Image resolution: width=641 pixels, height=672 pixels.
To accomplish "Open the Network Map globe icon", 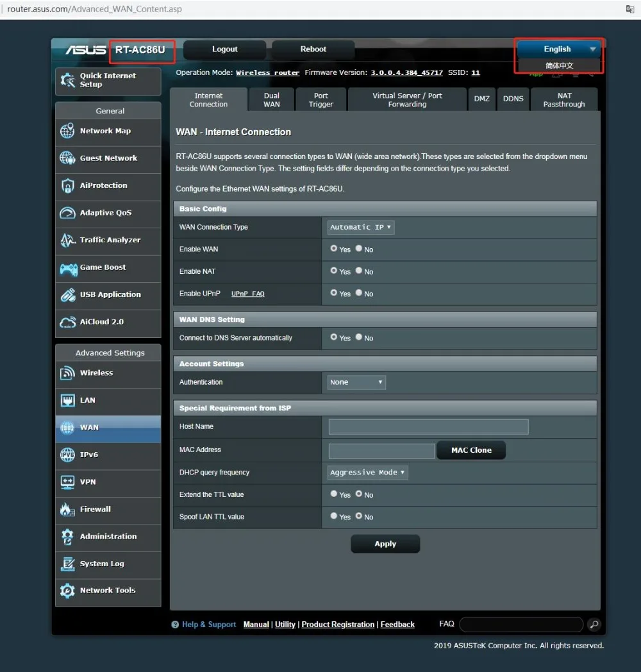I will click(68, 131).
